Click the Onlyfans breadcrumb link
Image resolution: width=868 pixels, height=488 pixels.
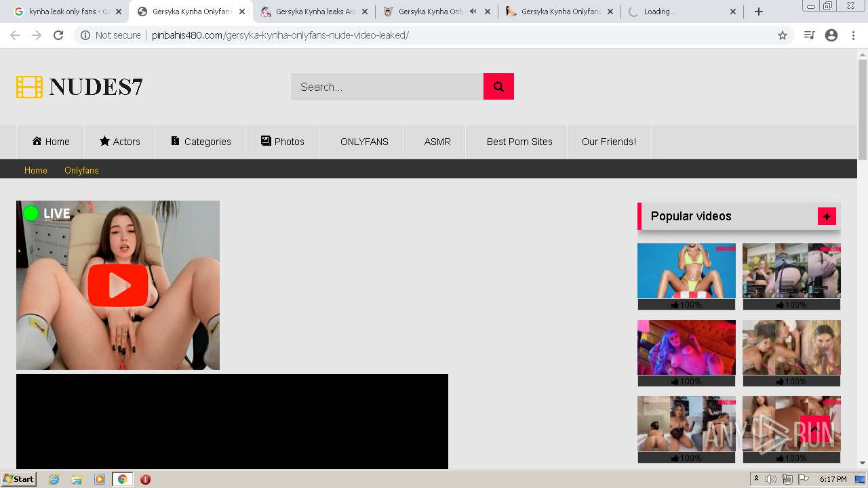click(81, 170)
